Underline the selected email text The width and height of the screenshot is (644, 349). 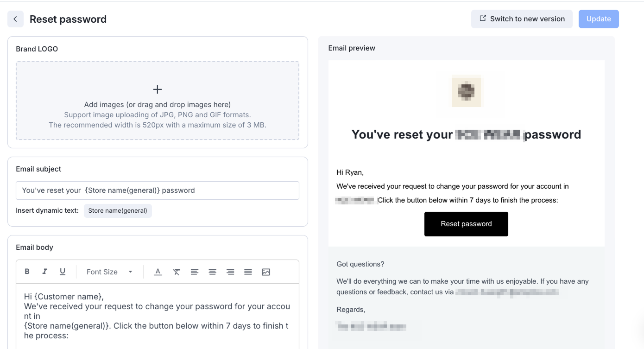point(63,272)
